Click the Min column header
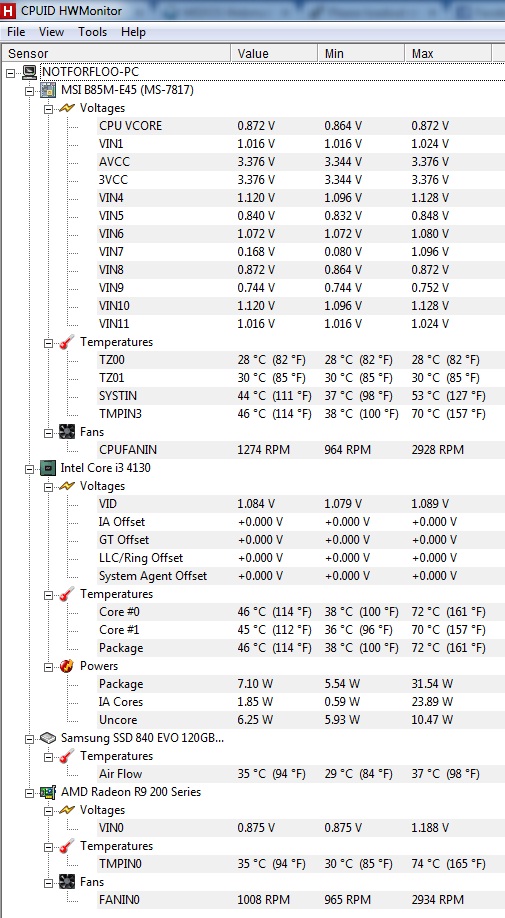The width and height of the screenshot is (505, 918). click(361, 53)
